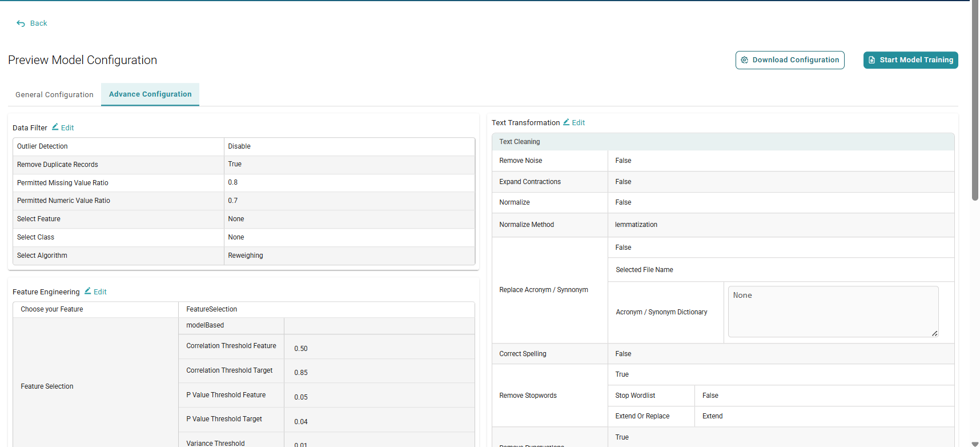Select the 'Correlation Threshold Feature' label
Viewport: 980px width, 447px height.
(231, 346)
